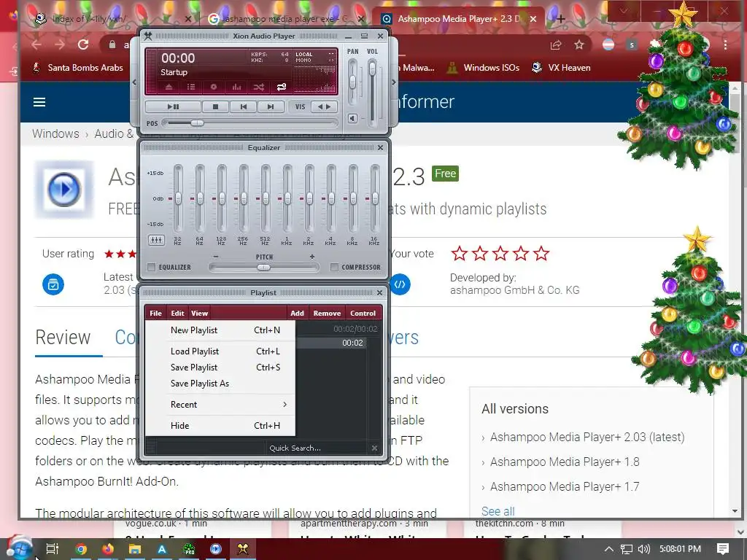Click the disc icon in Xion display
The width and height of the screenshot is (747, 560).
click(x=214, y=87)
